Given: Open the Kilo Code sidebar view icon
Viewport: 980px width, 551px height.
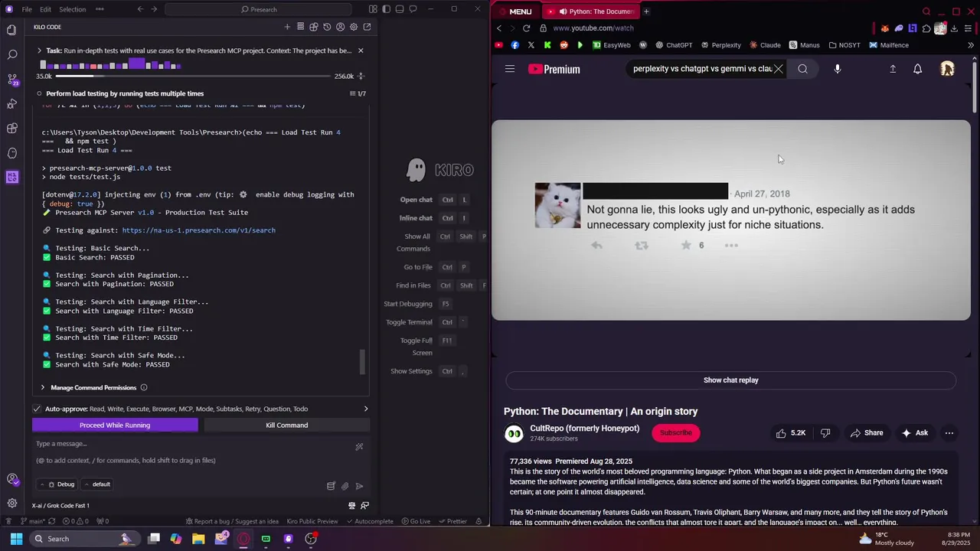Looking at the screenshot, I should 11,177.
